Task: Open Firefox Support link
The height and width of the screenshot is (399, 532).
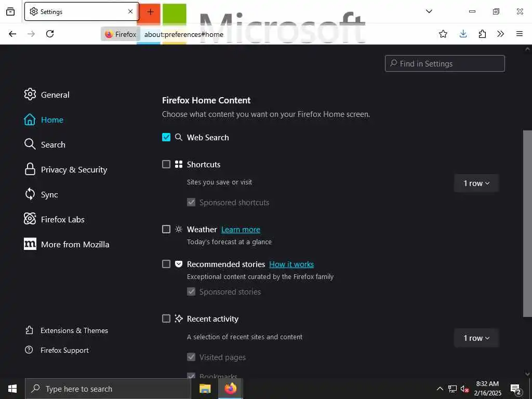Action: click(x=57, y=350)
